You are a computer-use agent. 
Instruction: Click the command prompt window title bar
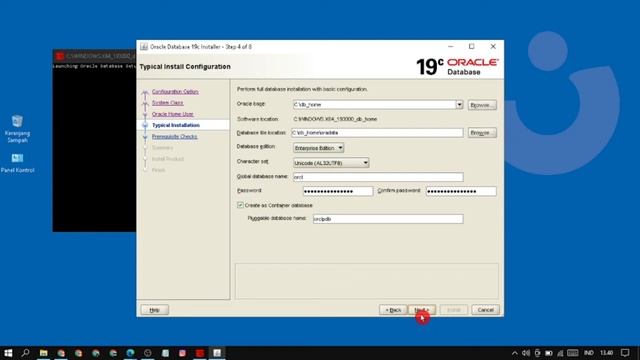pos(95,56)
